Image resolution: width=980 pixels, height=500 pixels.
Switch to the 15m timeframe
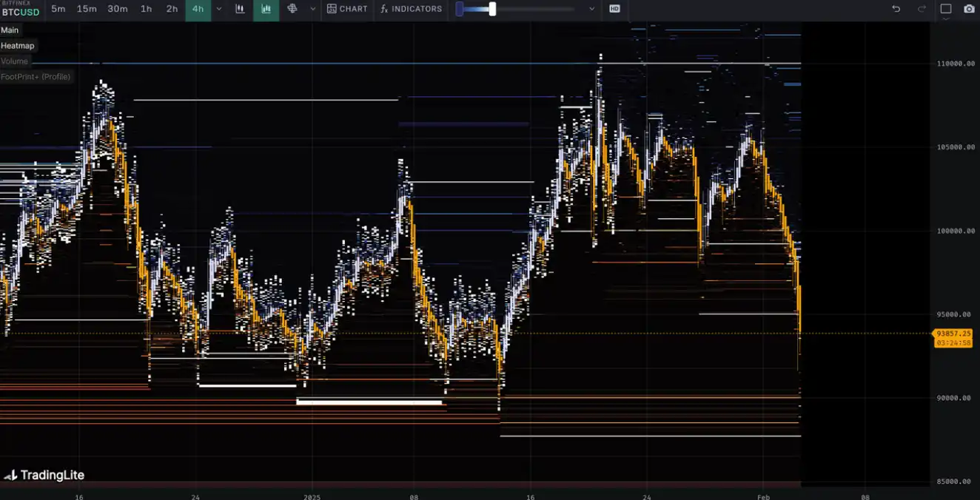[87, 9]
